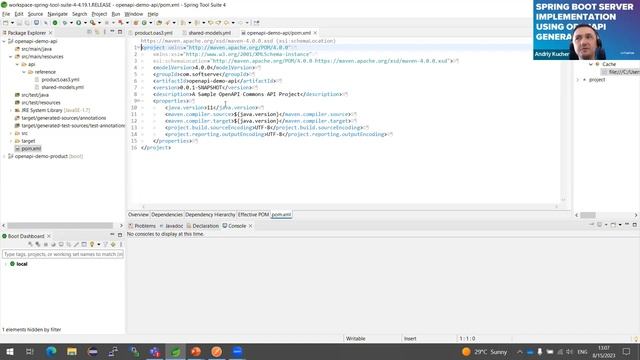Click the Boot Dashboard tag filter field
The width and height of the screenshot is (640, 360).
[x=63, y=254]
